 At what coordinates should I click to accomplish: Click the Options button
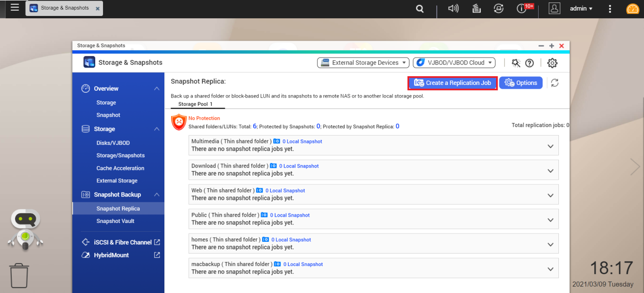click(x=521, y=83)
